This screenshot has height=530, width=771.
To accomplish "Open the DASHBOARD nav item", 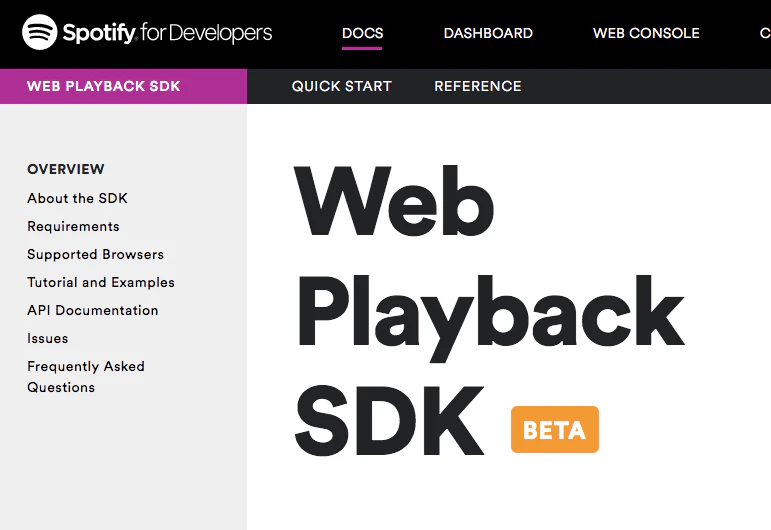I will (488, 33).
